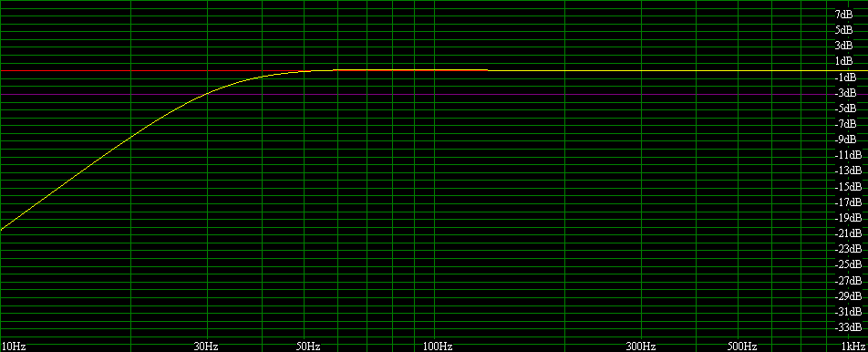Click the 10Hz frequency label

[15, 347]
